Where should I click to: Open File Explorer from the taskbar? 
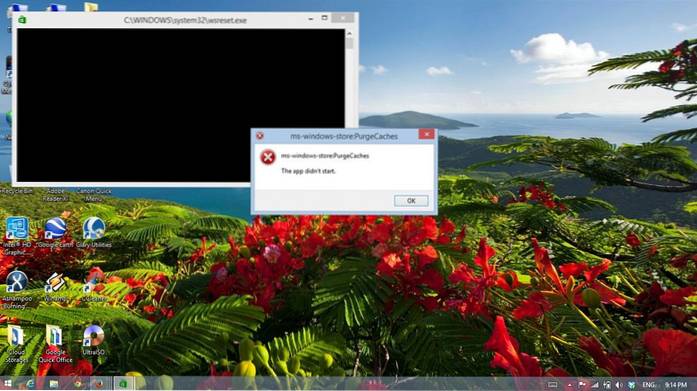54,384
